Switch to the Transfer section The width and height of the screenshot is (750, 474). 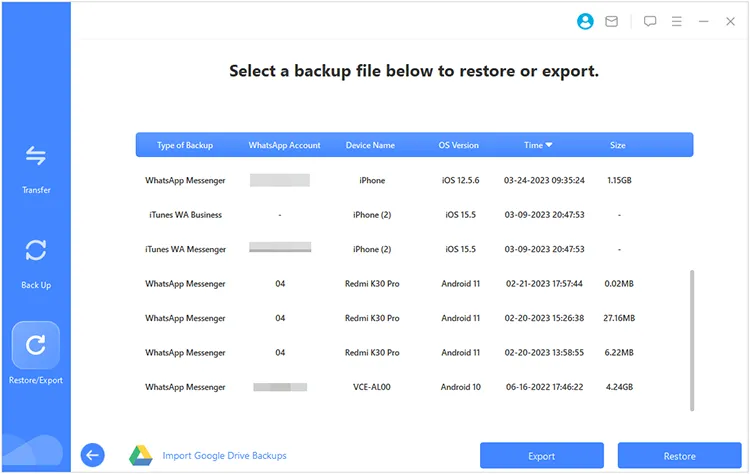[36, 169]
